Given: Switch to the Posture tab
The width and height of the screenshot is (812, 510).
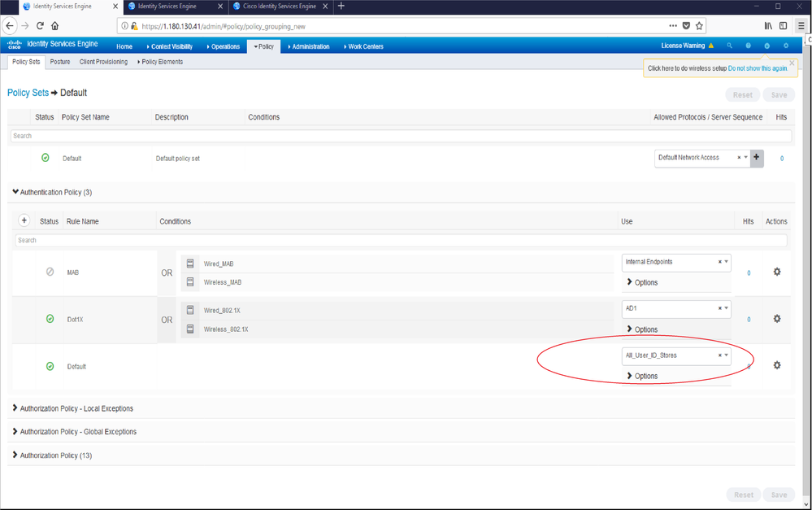Looking at the screenshot, I should pos(60,62).
